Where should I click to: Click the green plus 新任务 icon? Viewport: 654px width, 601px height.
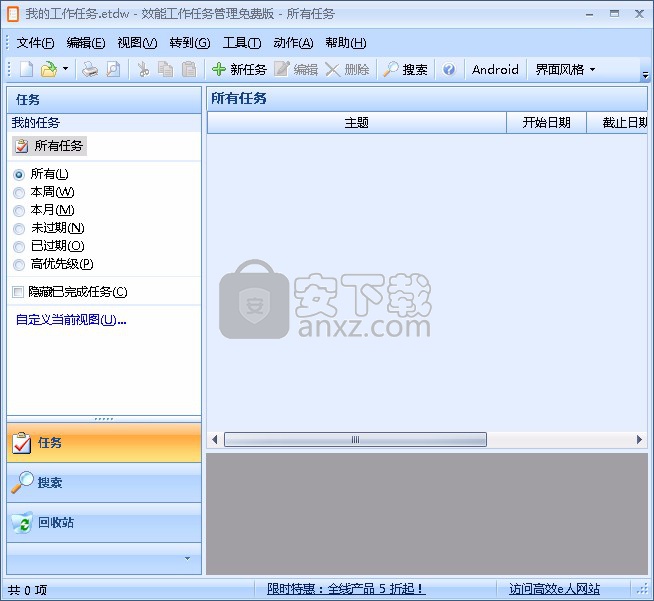pyautogui.click(x=219, y=69)
